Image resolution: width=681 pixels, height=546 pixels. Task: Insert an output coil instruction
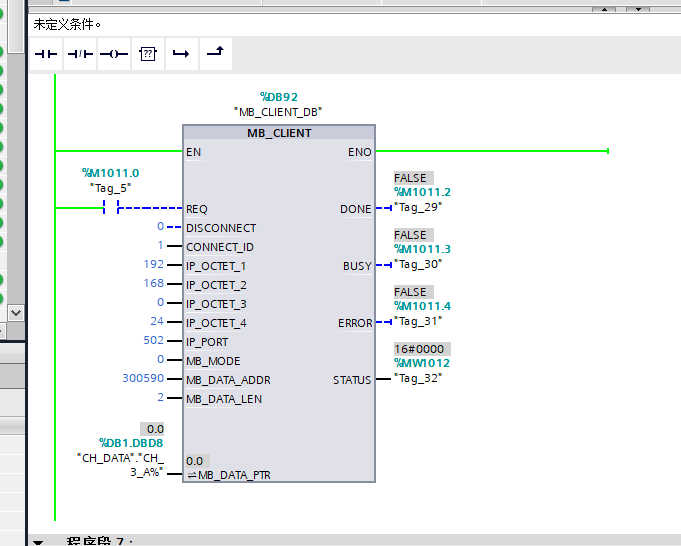pyautogui.click(x=114, y=53)
